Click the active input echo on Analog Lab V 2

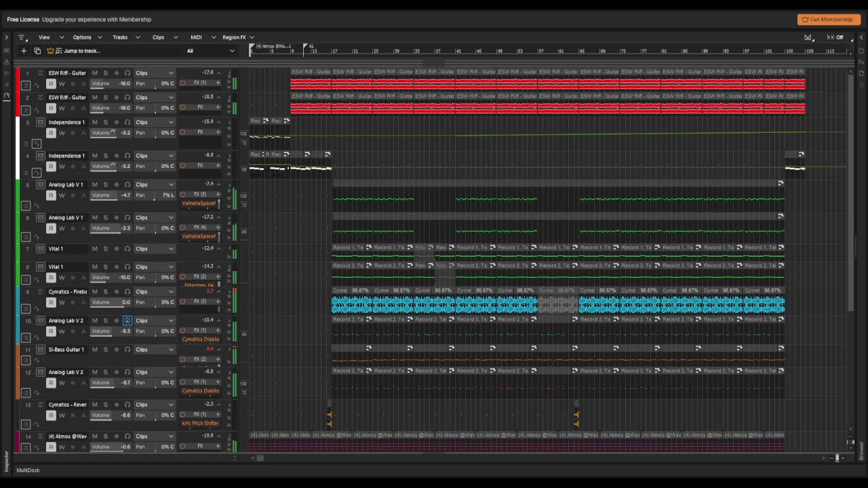(x=127, y=321)
